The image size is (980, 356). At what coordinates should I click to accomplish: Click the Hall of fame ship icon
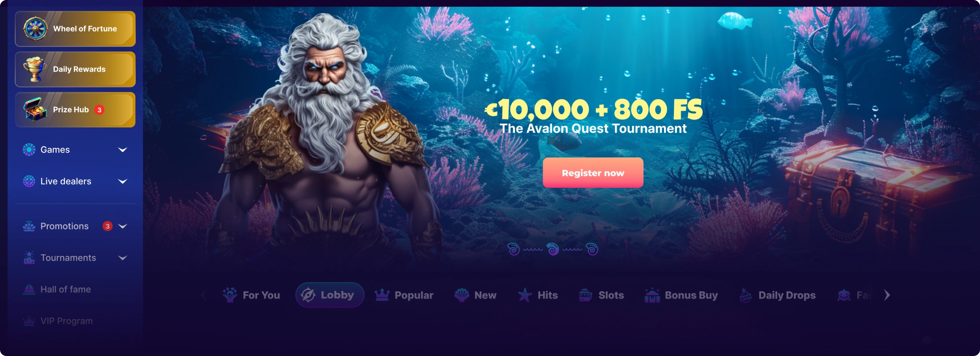coord(29,289)
